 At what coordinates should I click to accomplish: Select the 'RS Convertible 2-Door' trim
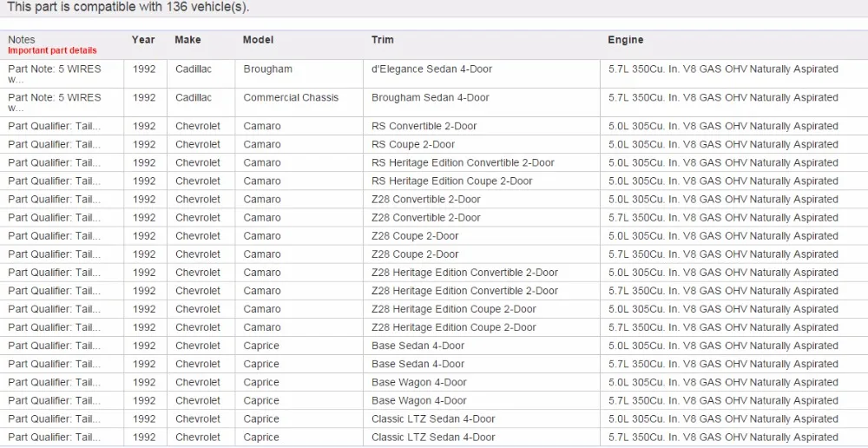click(x=424, y=126)
